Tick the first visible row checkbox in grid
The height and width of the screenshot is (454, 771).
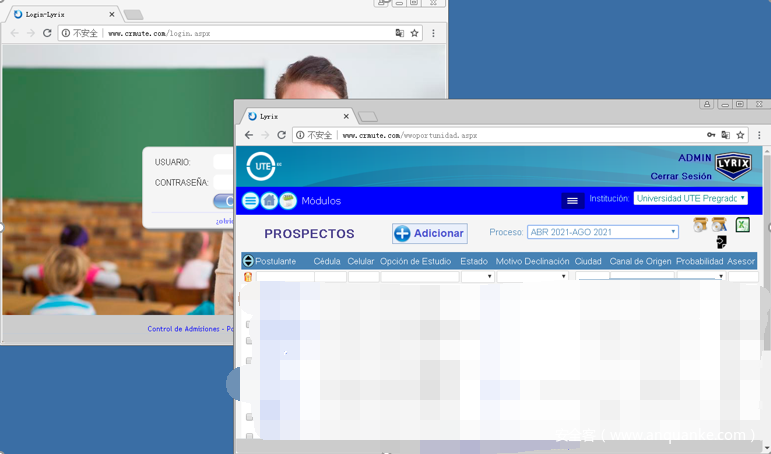click(x=249, y=325)
